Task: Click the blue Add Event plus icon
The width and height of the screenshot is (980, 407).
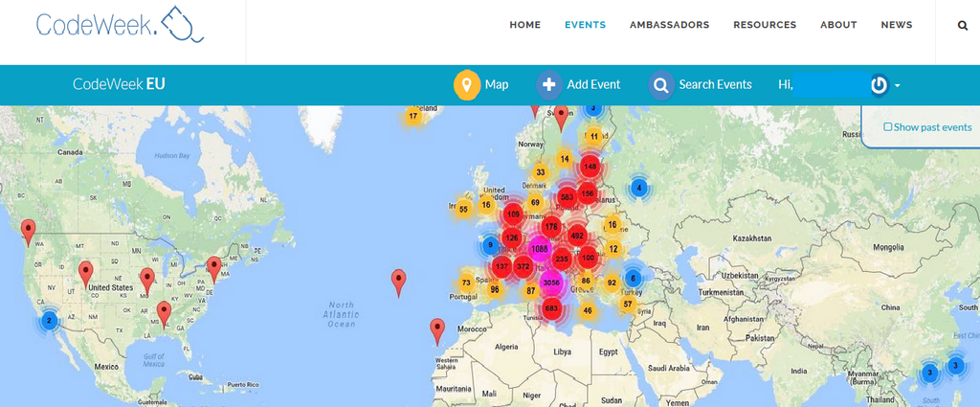Action: [x=549, y=85]
